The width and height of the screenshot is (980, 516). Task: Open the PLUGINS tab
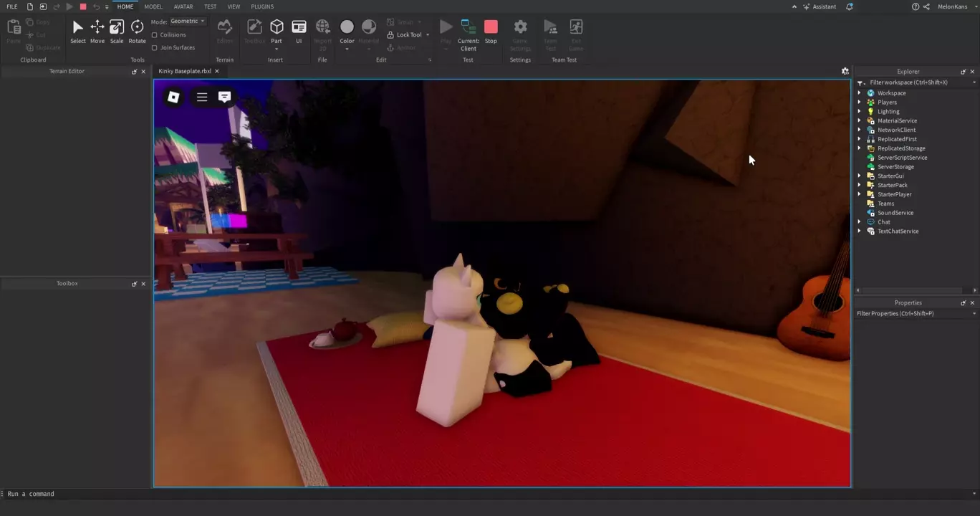(262, 6)
